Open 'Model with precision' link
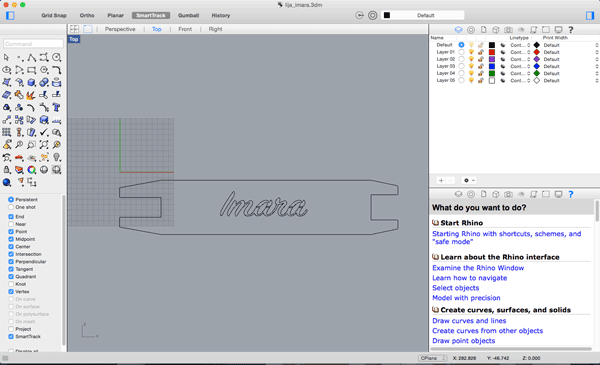The height and width of the screenshot is (365, 600). [x=466, y=298]
